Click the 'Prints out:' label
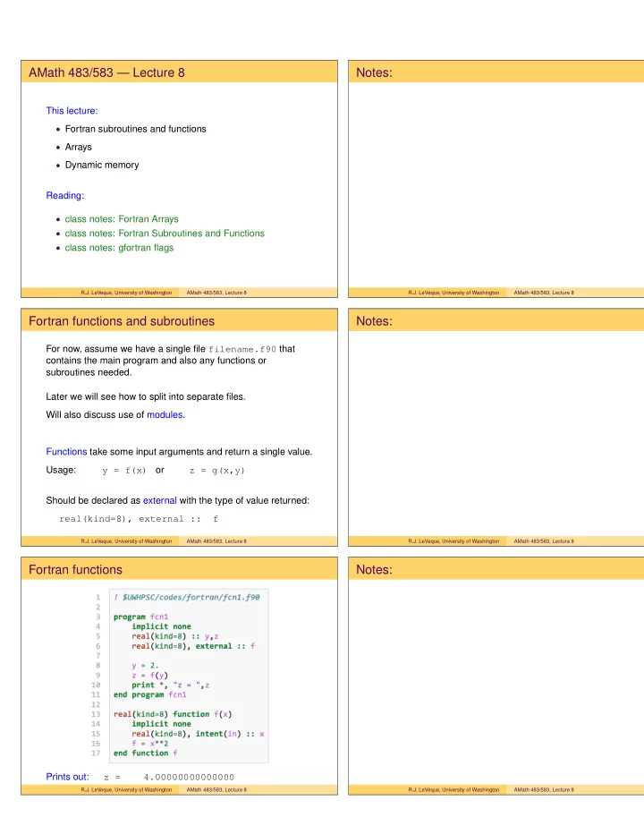The image size is (644, 834). pos(68,777)
